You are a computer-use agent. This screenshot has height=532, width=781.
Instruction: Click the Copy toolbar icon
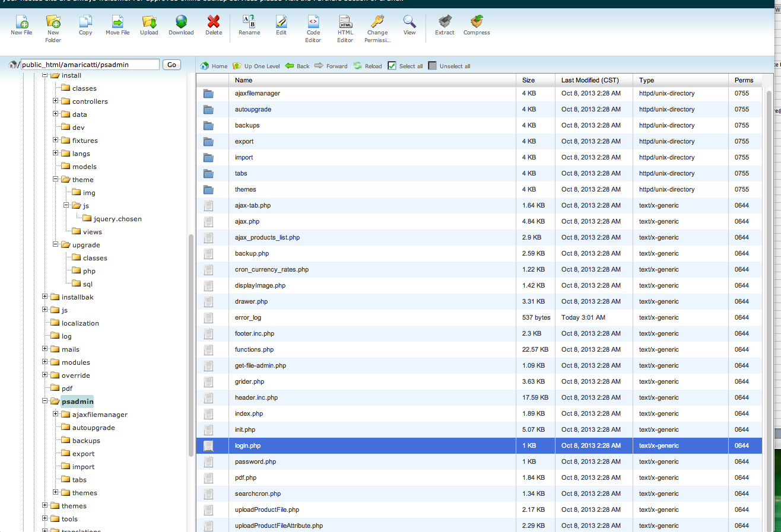pos(85,22)
